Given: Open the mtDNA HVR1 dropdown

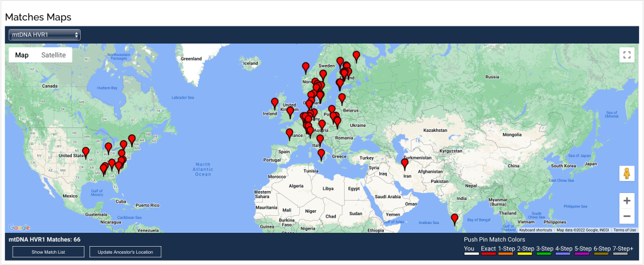Looking at the screenshot, I should [45, 34].
